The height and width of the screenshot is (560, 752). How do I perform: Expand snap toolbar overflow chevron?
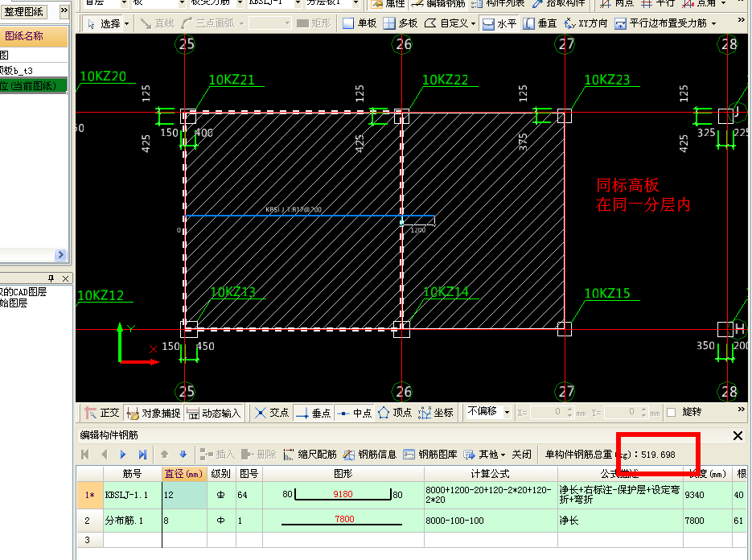click(x=742, y=410)
